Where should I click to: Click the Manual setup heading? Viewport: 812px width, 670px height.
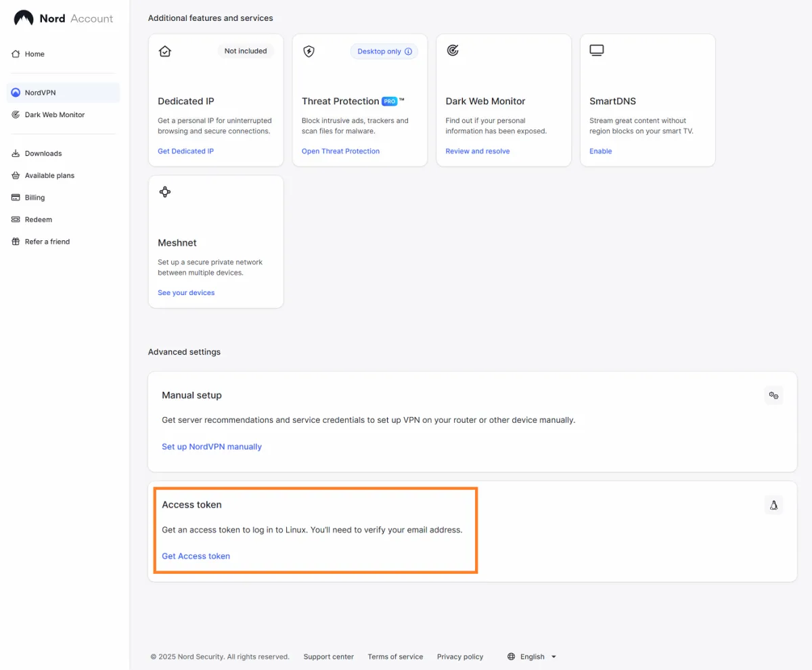191,395
